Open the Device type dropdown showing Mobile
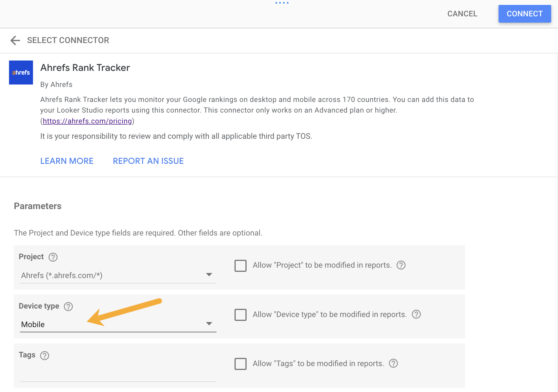 tap(117, 324)
